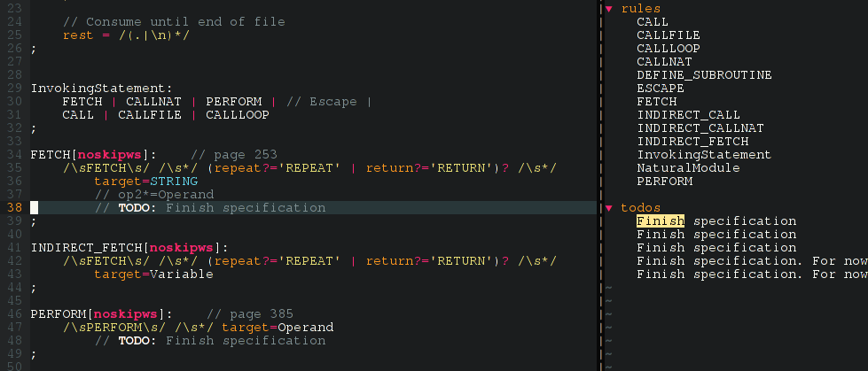Collapse the todos section triangle
The width and height of the screenshot is (868, 371).
609,208
